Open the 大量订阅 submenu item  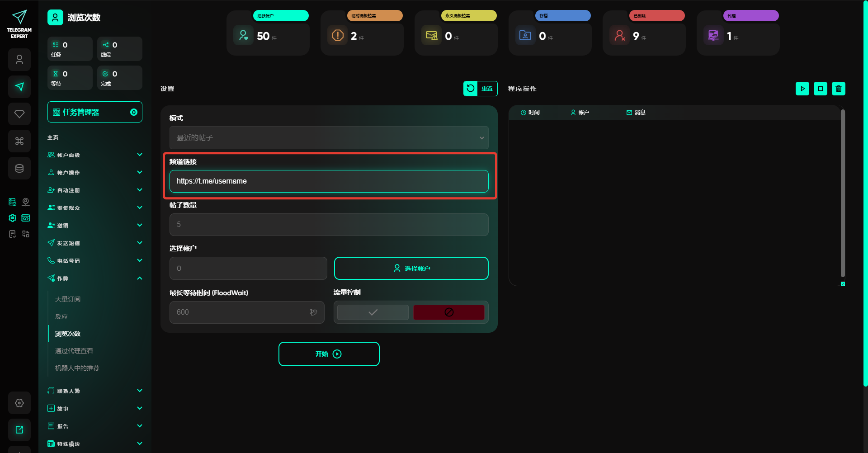click(x=68, y=299)
